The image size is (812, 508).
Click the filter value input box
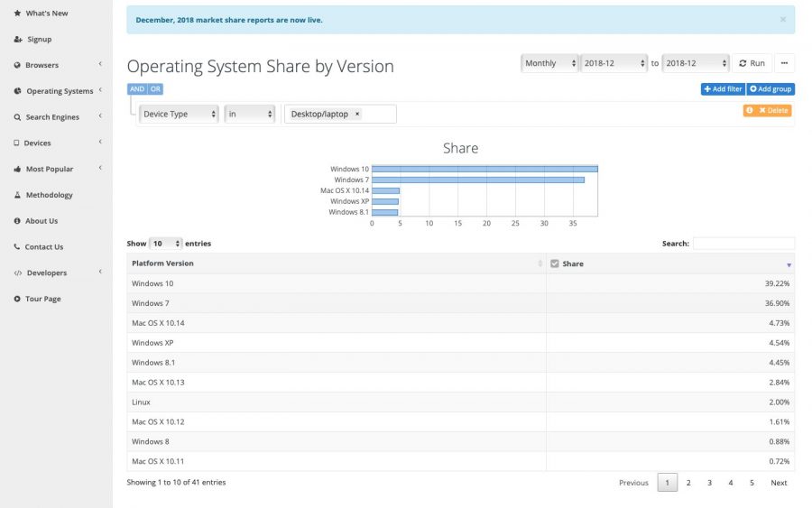(x=340, y=114)
